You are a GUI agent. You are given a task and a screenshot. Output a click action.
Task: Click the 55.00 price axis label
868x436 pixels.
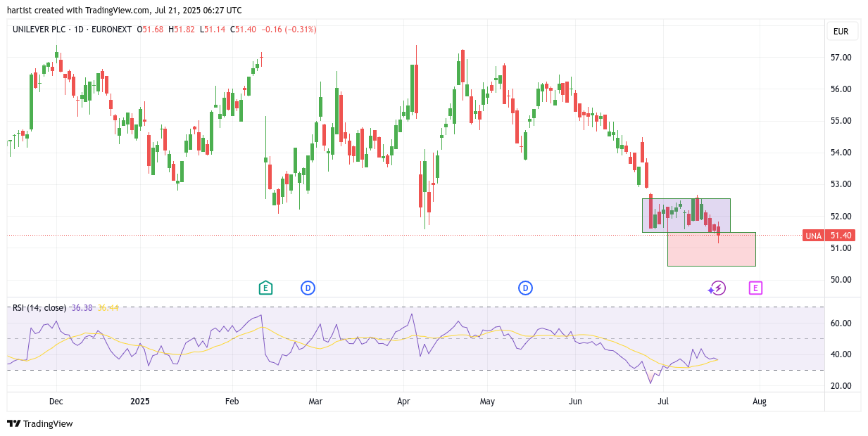click(x=841, y=121)
